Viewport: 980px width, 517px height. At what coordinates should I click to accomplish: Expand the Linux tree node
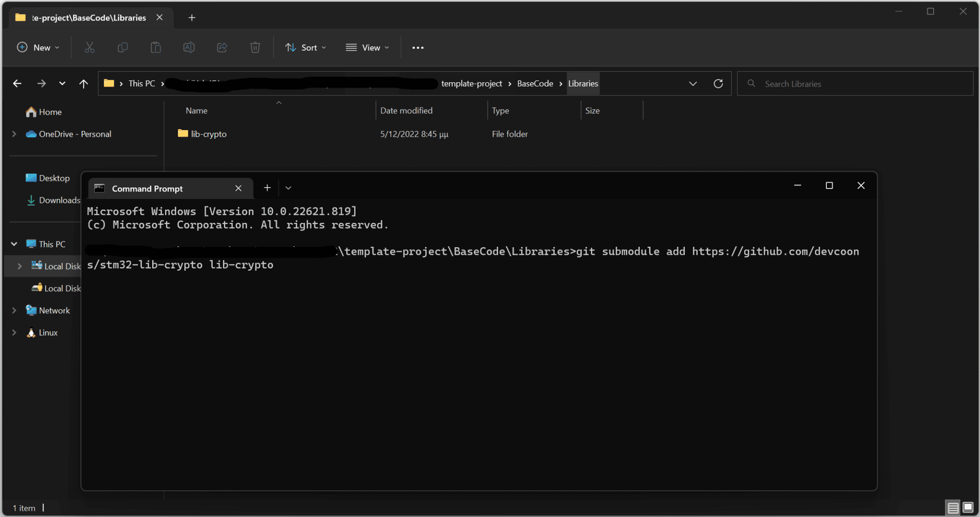pyautogui.click(x=14, y=332)
